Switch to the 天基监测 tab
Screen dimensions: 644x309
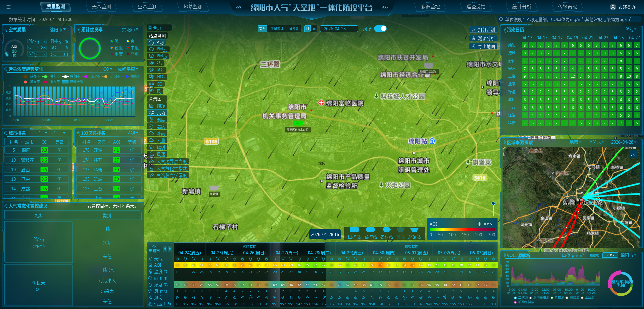pos(101,7)
